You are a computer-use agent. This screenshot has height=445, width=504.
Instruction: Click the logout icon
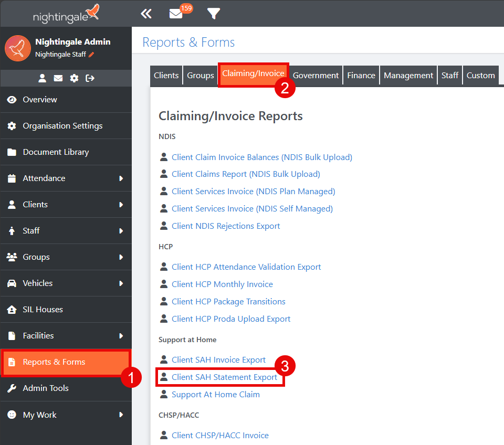tap(90, 78)
